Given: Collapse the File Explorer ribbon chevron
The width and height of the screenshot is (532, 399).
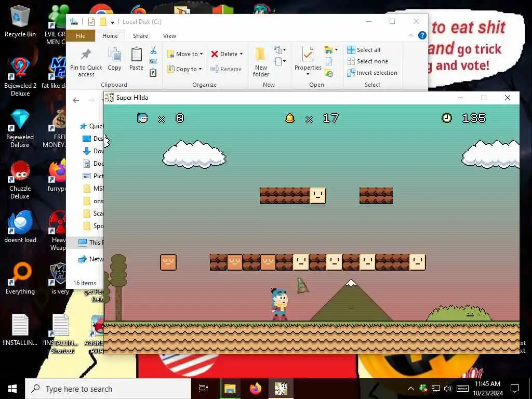Looking at the screenshot, I should coord(411,35).
